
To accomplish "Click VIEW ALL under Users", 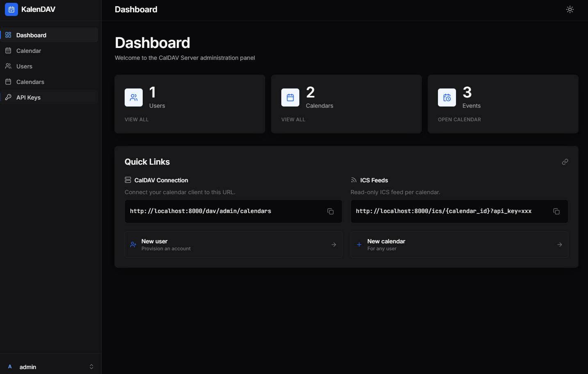I will click(x=137, y=120).
